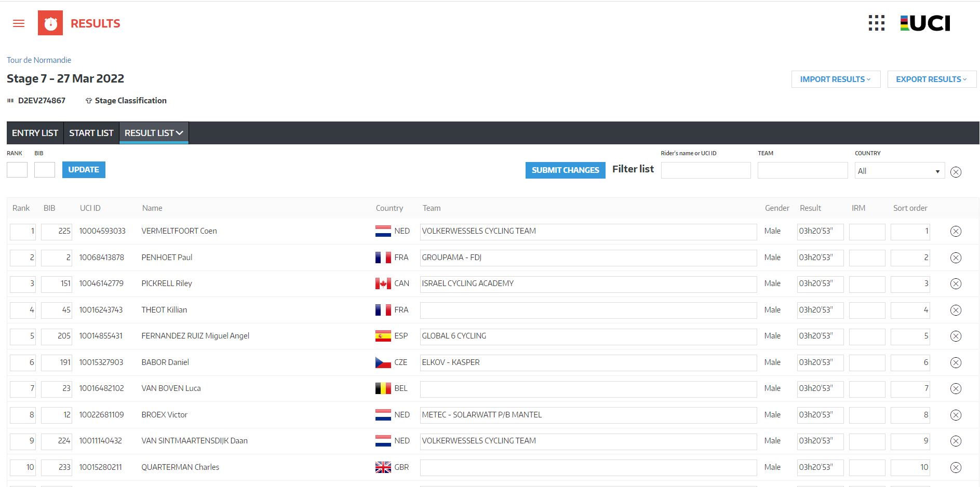Switch to the Entry List tab
Screen dimensions: 980x487
[x=35, y=133]
